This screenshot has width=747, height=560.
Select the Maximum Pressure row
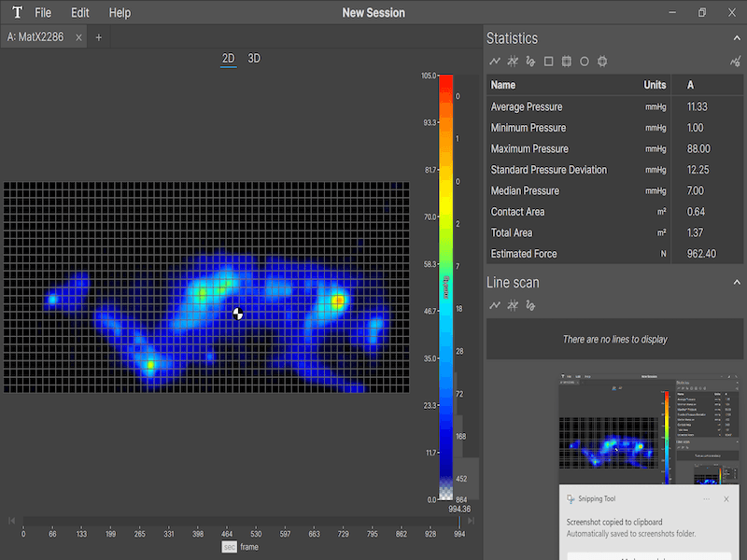614,148
